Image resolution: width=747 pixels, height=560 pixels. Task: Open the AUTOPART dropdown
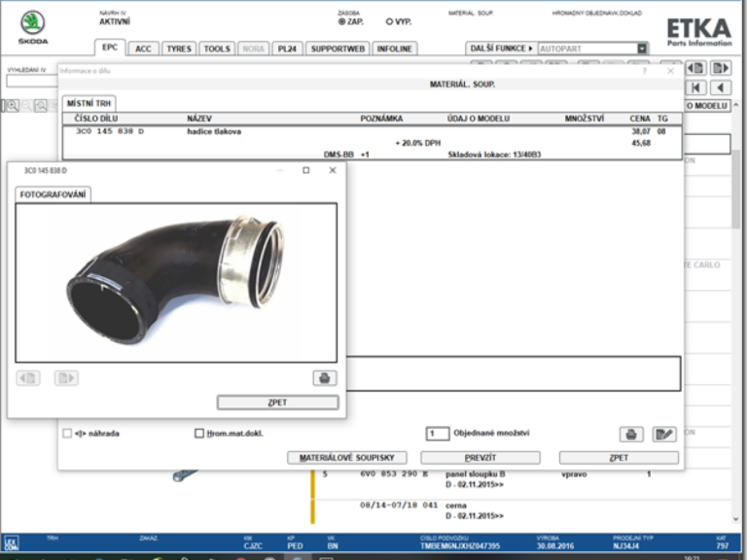pyautogui.click(x=642, y=48)
